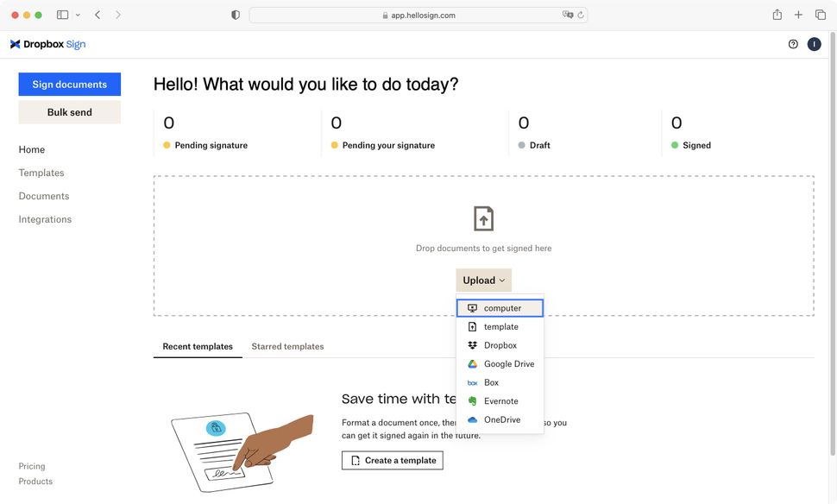Click the help question mark icon
837x504 pixels.
pyautogui.click(x=793, y=44)
